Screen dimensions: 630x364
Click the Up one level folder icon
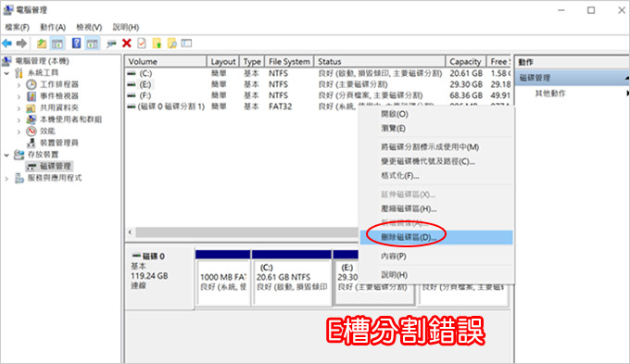(x=42, y=44)
